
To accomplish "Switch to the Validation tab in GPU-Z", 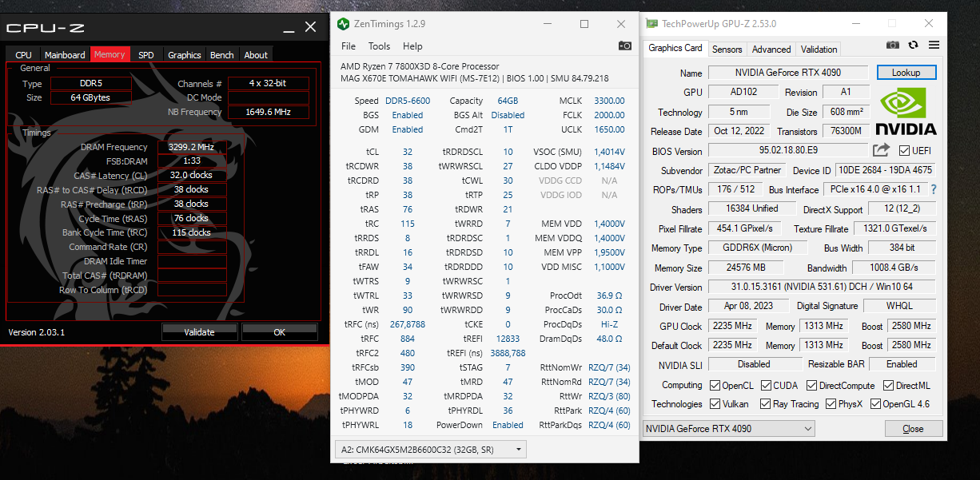I will 819,50.
